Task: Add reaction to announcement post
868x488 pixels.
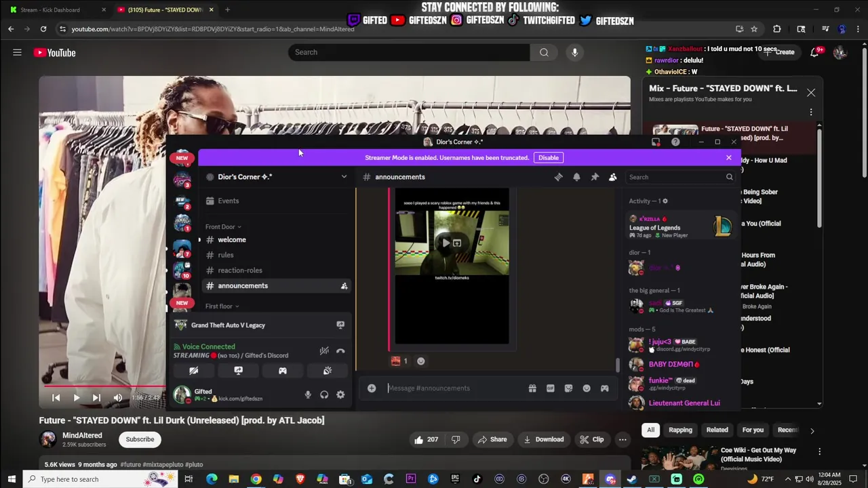Action: [x=420, y=361]
